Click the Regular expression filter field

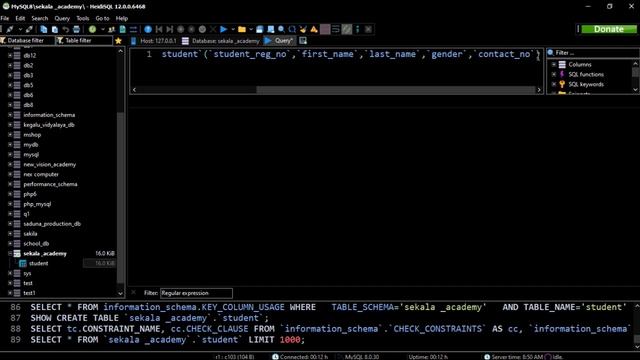point(196,293)
